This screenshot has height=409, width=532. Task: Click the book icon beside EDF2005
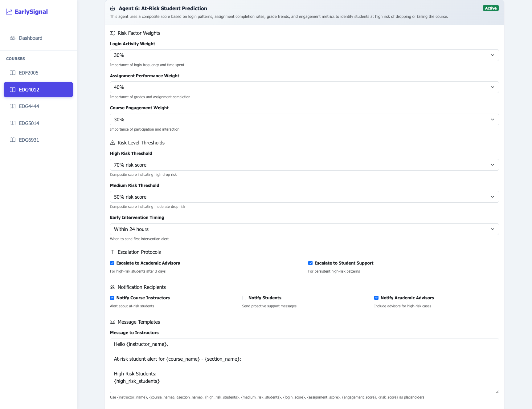tap(13, 73)
